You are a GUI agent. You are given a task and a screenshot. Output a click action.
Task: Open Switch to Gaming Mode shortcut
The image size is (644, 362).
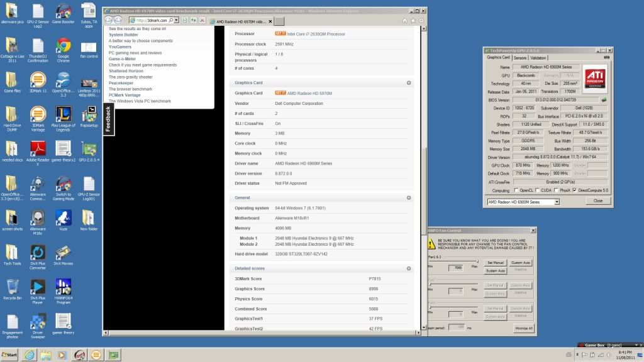64,187
